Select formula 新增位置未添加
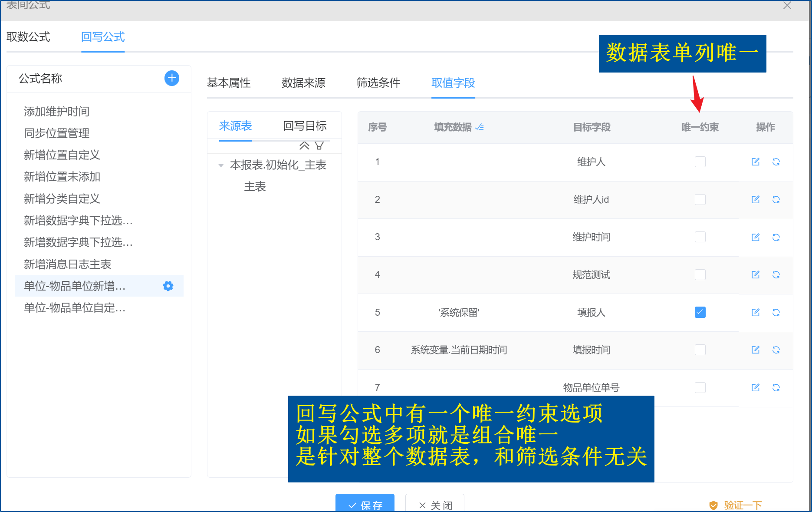 [x=62, y=177]
